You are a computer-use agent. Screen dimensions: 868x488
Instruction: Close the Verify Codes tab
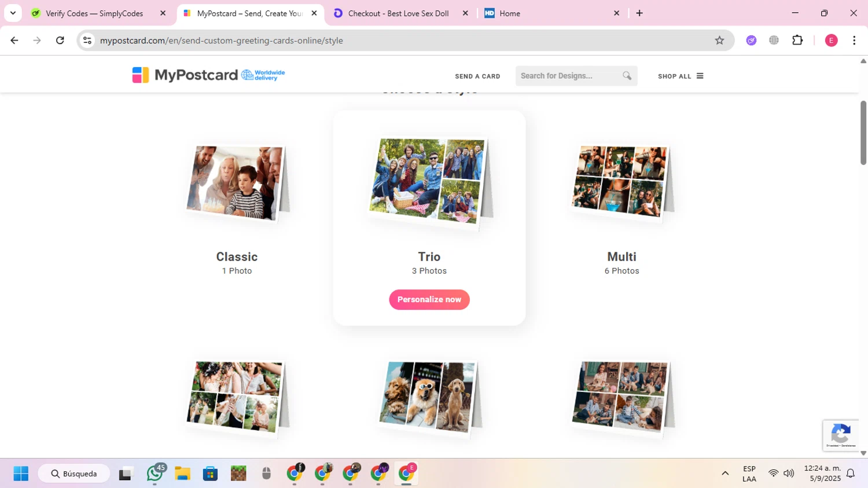coord(163,13)
